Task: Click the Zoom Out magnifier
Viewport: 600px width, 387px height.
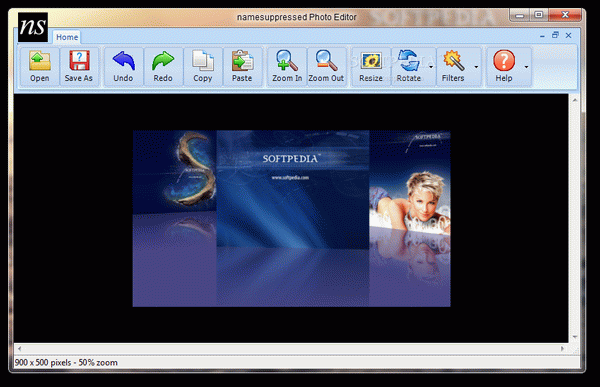Action: point(326,66)
